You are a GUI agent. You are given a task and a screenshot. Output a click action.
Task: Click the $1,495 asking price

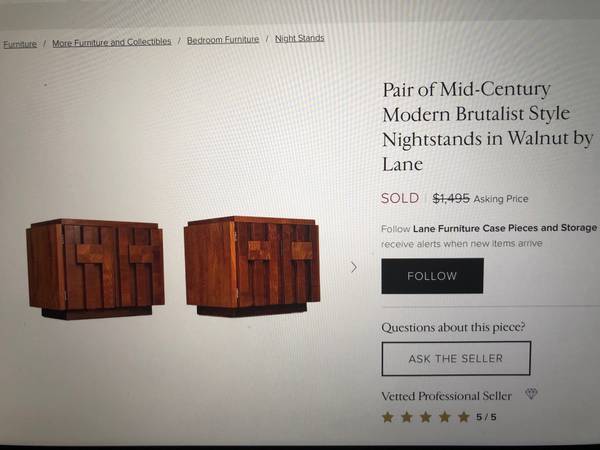tap(451, 198)
